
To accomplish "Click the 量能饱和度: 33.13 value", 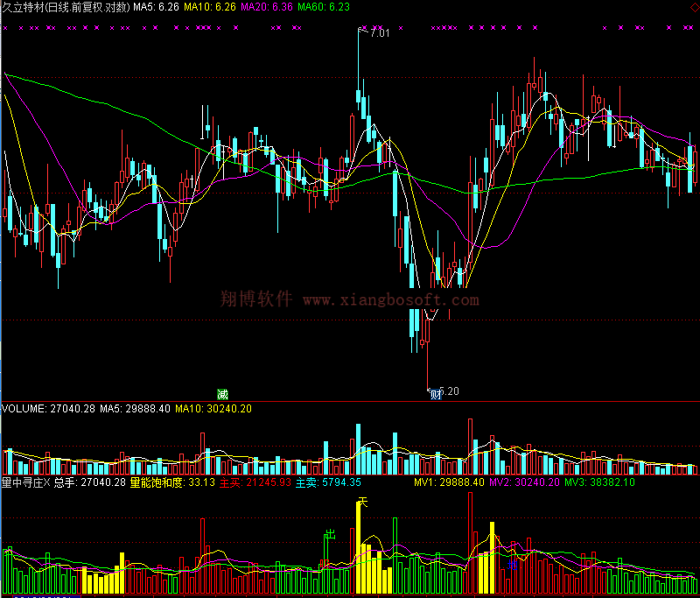I will [172, 482].
